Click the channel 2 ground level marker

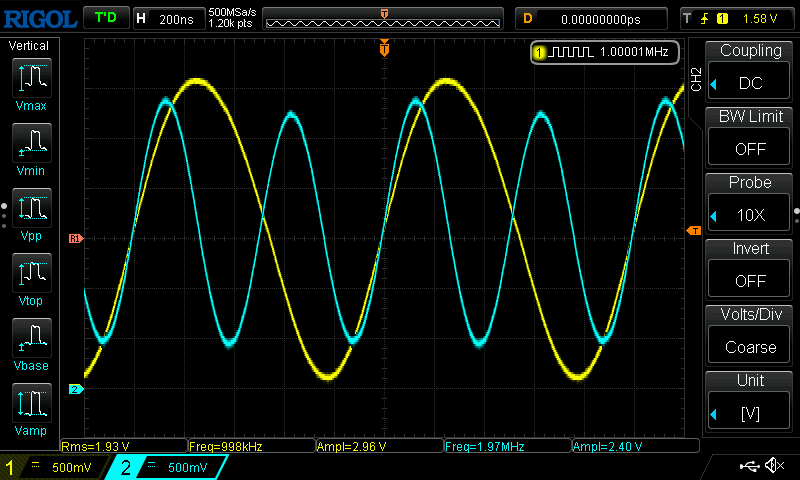tap(76, 389)
